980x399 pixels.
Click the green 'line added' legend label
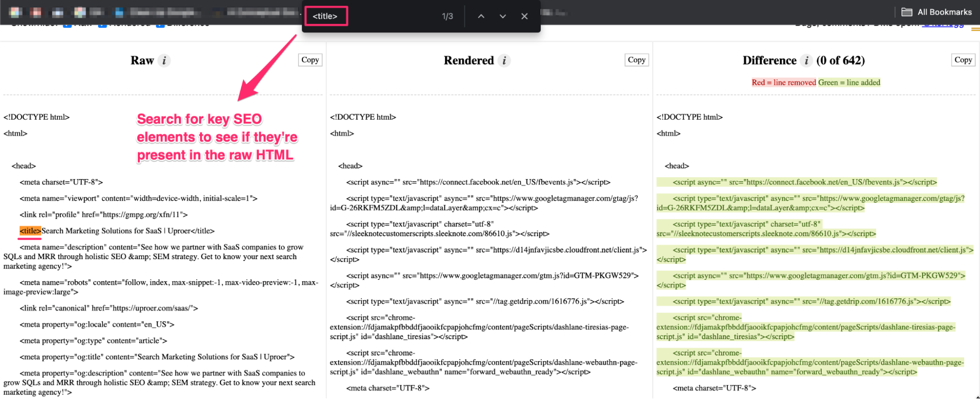click(x=849, y=82)
